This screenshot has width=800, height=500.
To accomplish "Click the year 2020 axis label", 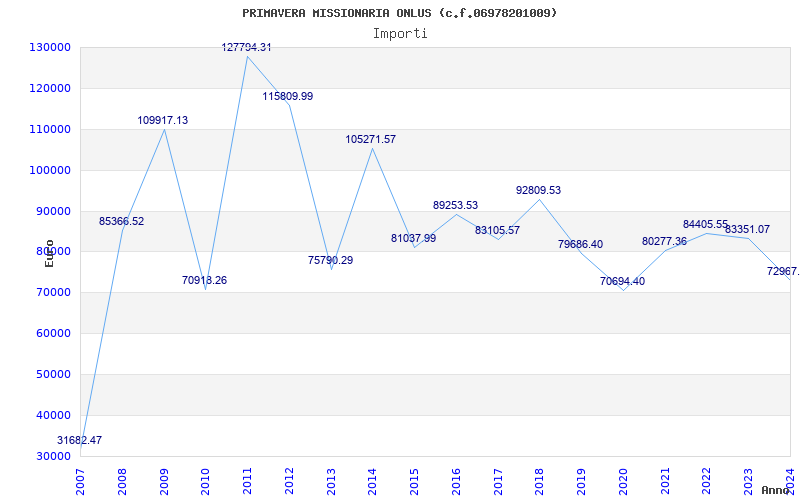I will pos(623,482).
